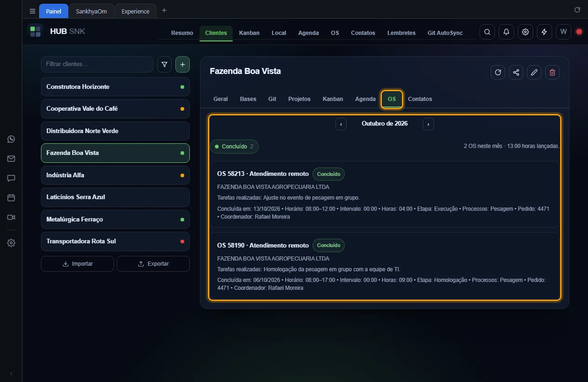Switch to the SankhyaOm tab
This screenshot has width=588, height=382.
pos(92,11)
